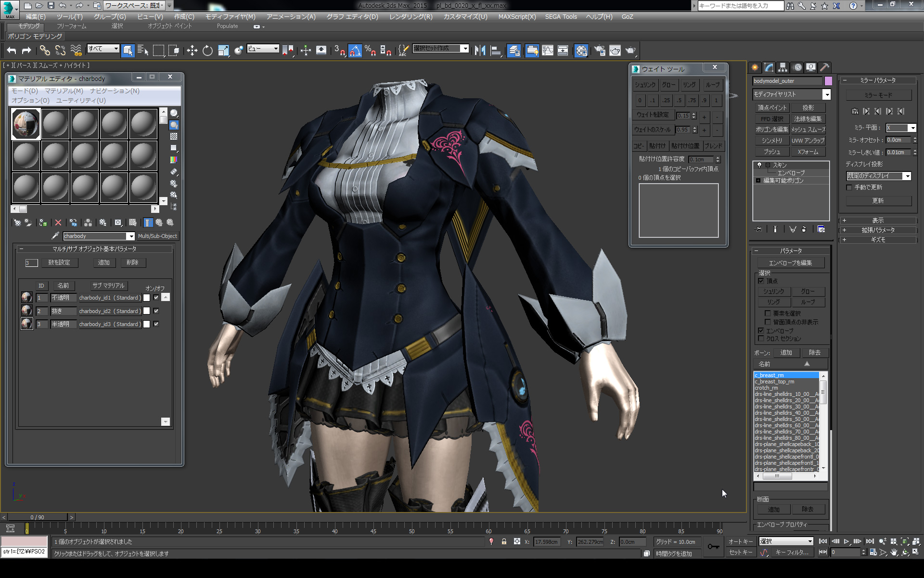
Task: Toggle the 頂点 checkbox
Action: coord(761,281)
